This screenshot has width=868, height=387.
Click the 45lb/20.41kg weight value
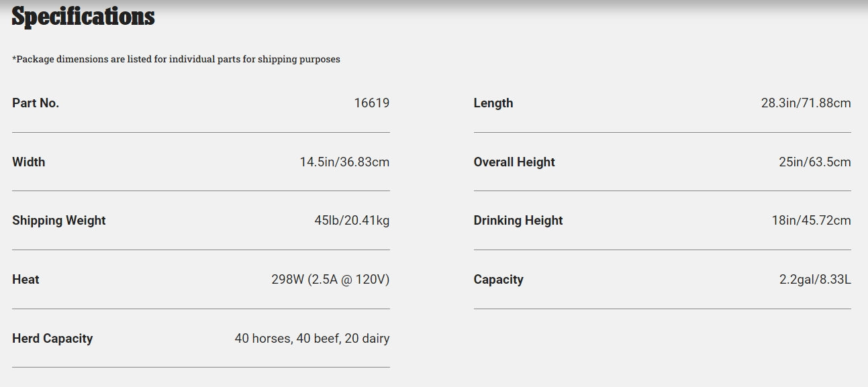tap(352, 221)
